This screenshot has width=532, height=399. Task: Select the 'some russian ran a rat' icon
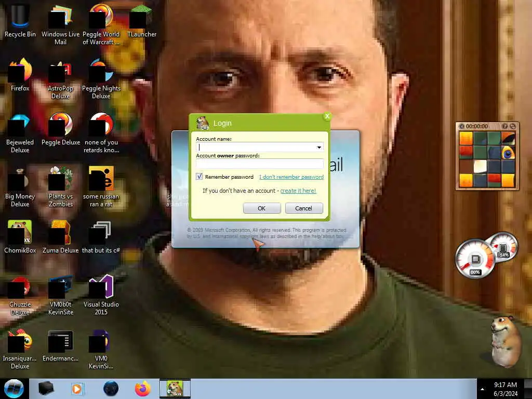101,187
